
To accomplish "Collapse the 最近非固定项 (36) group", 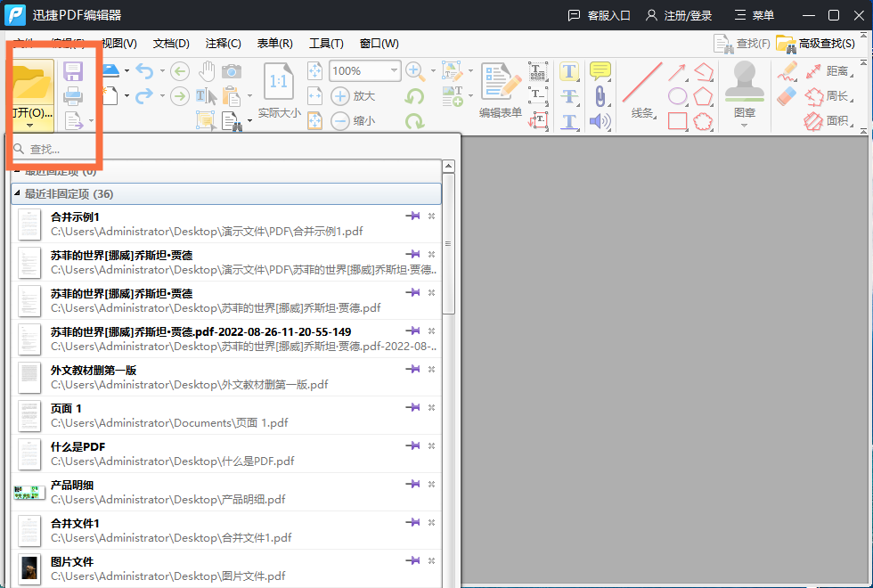I will 17,192.
